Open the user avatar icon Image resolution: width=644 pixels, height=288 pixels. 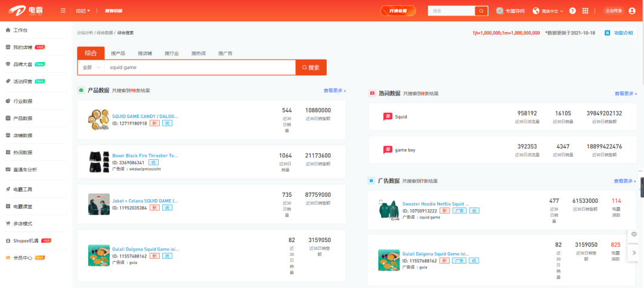(632, 11)
